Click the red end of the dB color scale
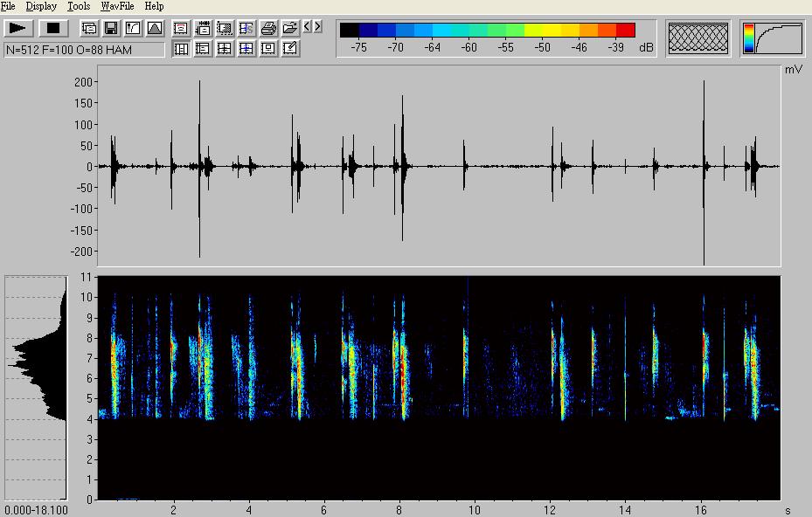 (x=625, y=31)
